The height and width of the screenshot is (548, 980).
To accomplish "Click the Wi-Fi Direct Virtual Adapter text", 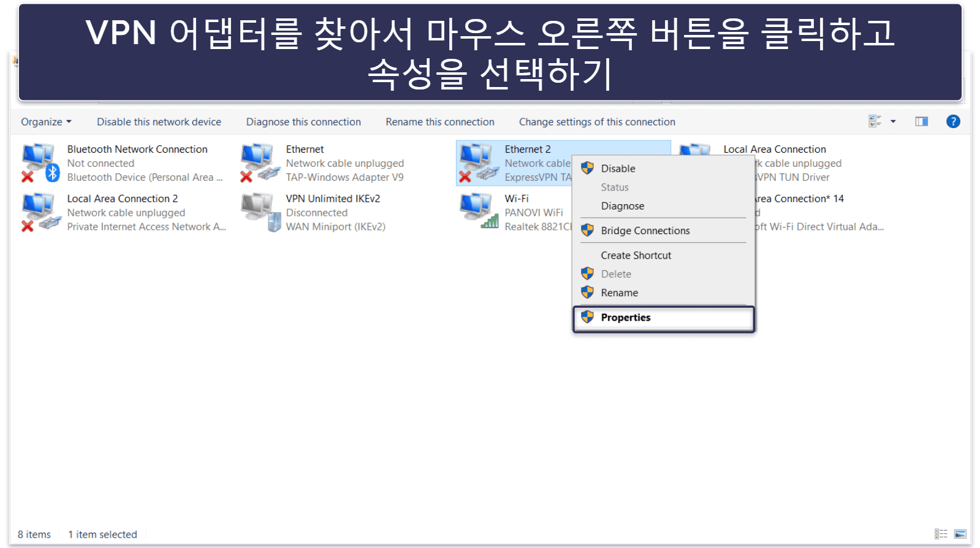I will pyautogui.click(x=820, y=227).
